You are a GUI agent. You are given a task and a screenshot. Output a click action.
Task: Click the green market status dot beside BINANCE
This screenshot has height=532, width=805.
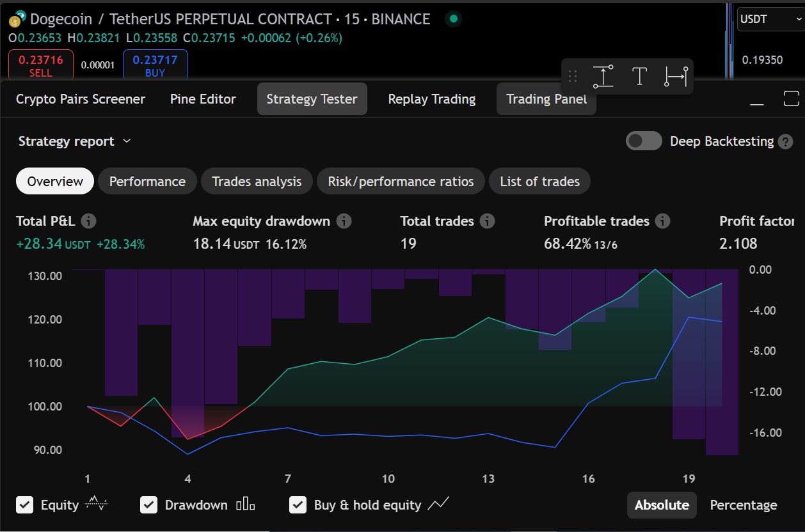(454, 19)
